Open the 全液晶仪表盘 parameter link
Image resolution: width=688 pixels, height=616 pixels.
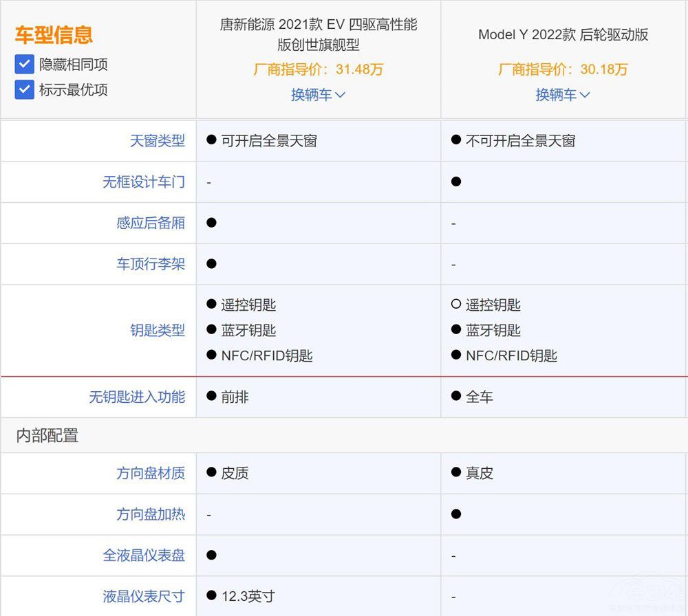point(144,555)
